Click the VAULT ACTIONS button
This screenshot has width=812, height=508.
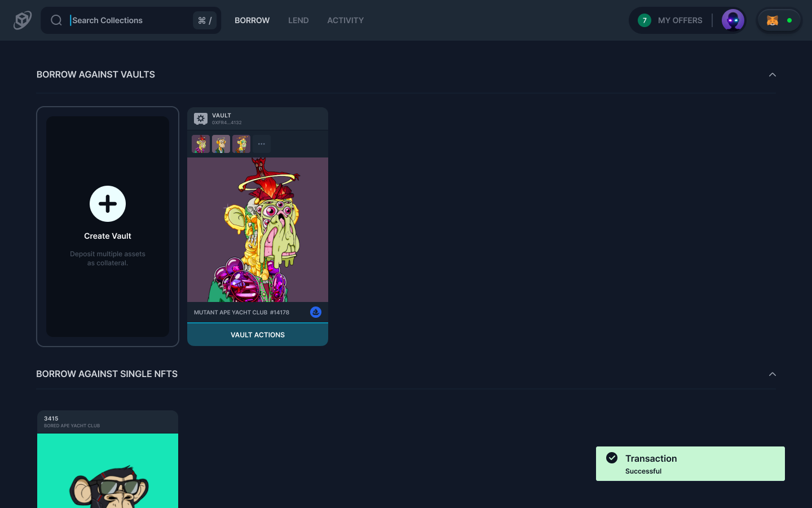(x=258, y=335)
